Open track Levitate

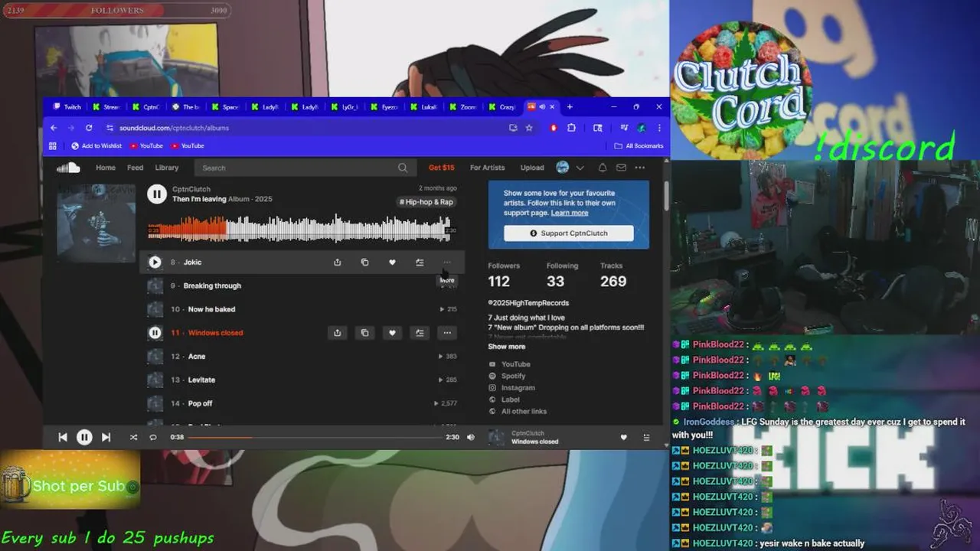coord(201,380)
